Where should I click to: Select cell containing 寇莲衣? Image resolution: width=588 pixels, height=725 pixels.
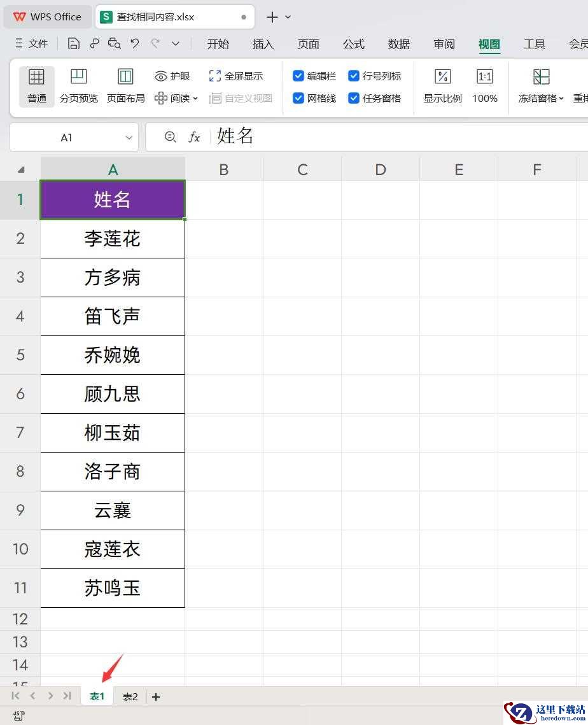[113, 549]
